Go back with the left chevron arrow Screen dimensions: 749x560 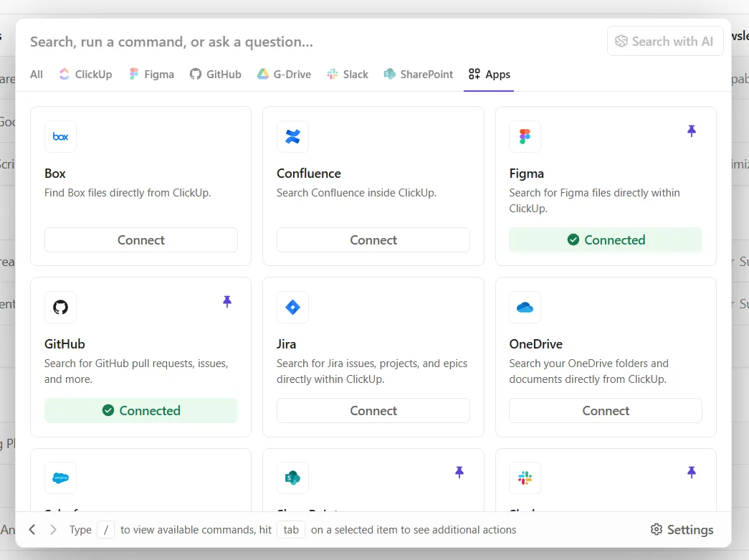(x=32, y=529)
